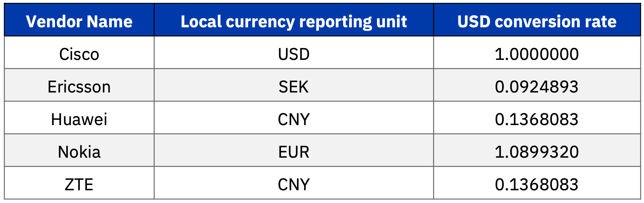Click the CNY currency cell in Huawei row
Screen dimensions: 644x203
point(294,118)
